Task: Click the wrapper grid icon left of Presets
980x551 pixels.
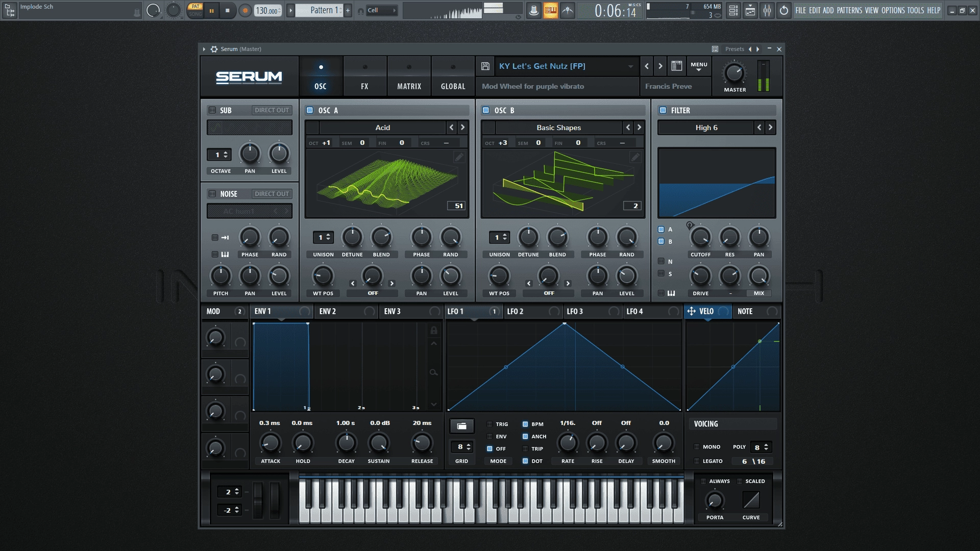Action: click(x=715, y=49)
